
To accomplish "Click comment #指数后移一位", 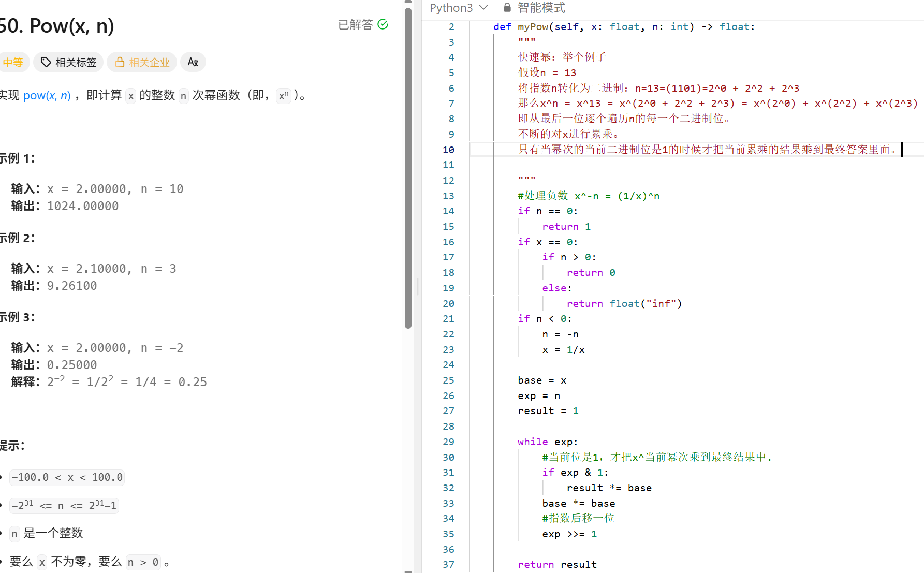I will click(x=578, y=518).
